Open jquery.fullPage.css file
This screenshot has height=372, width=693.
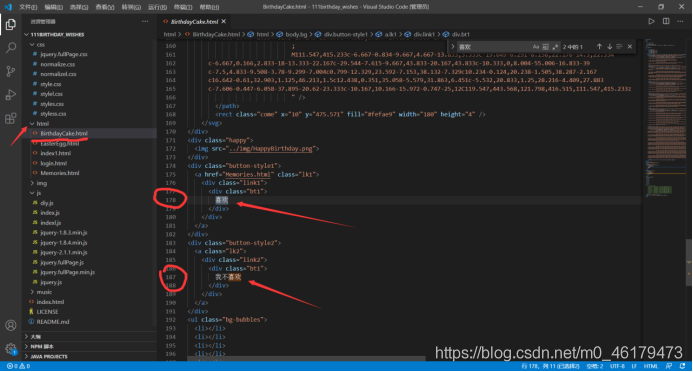point(64,54)
